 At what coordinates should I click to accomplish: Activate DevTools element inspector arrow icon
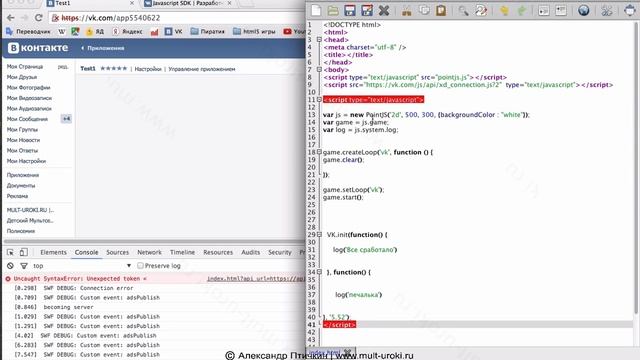(x=10, y=252)
